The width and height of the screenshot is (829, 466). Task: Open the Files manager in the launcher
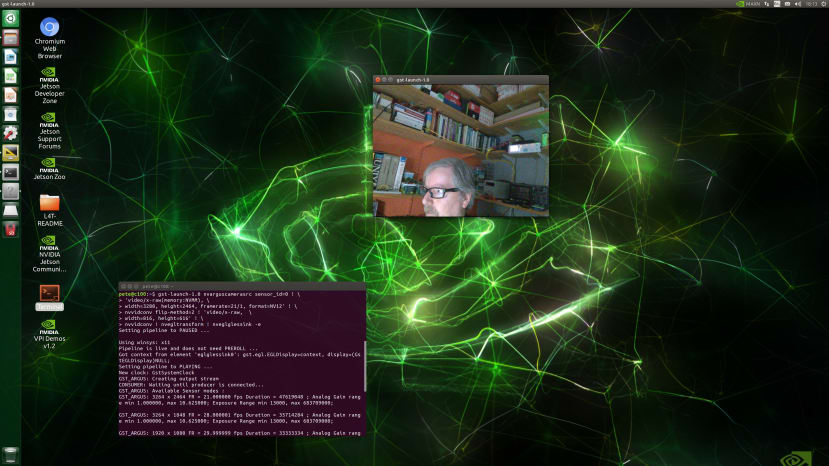tap(10, 38)
